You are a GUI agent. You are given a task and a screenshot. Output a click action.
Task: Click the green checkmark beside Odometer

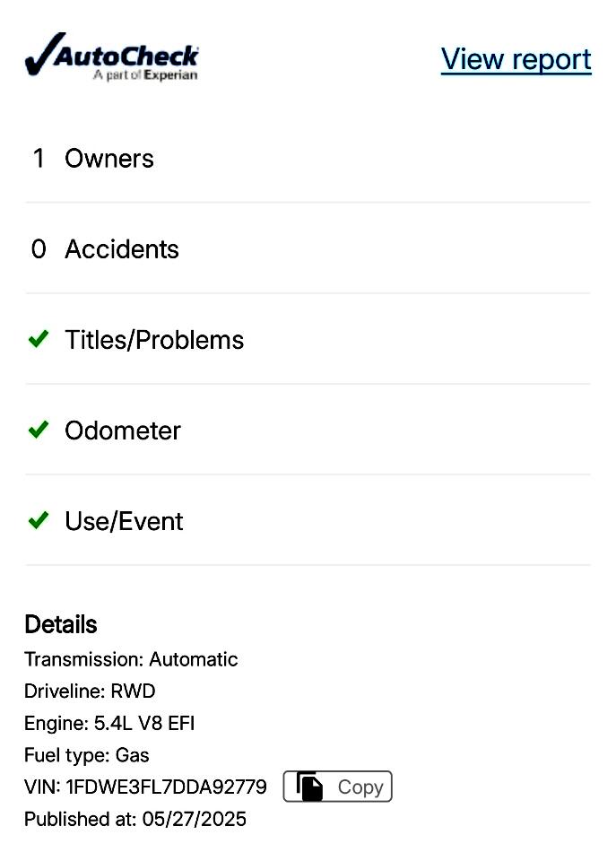pos(39,430)
